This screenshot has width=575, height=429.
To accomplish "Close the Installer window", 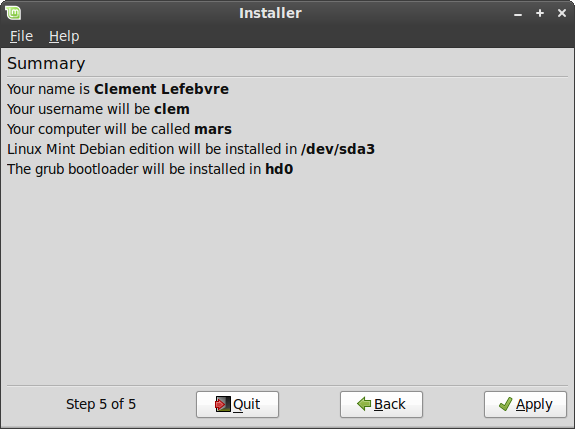I will pos(562,13).
